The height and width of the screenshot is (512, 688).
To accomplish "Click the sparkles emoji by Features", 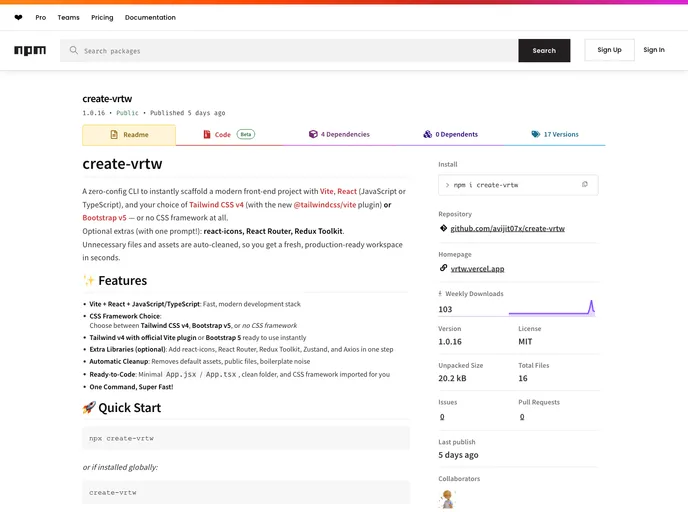I will point(89,280).
